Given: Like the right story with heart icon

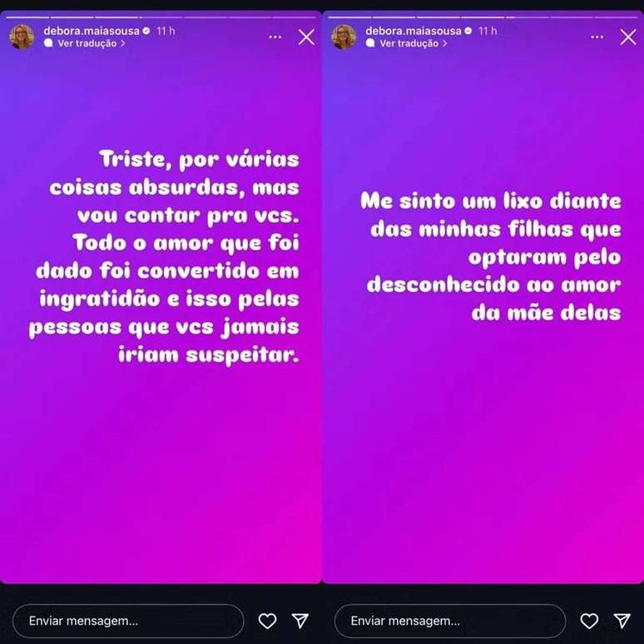Looking at the screenshot, I should point(589,621).
